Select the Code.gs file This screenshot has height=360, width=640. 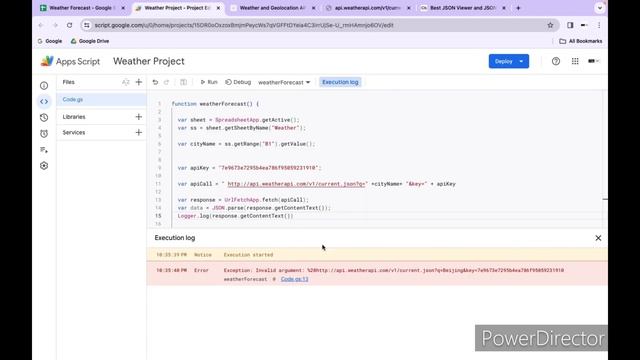pyautogui.click(x=101, y=100)
